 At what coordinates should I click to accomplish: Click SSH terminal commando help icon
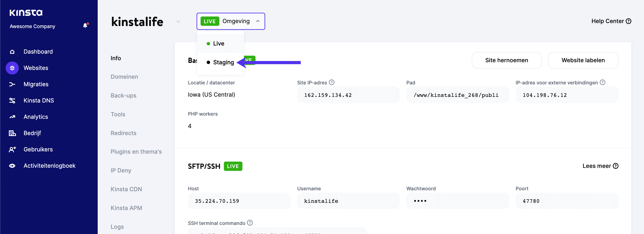point(250,223)
